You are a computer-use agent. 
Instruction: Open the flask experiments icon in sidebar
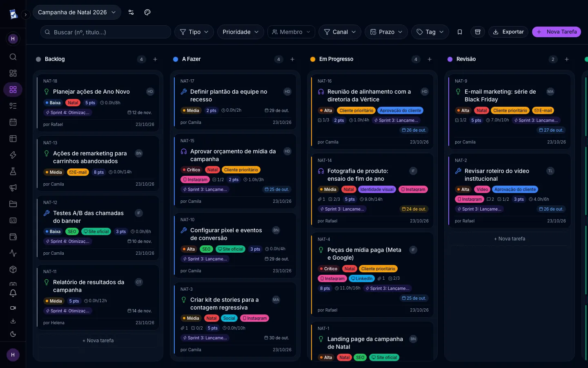[x=13, y=171]
